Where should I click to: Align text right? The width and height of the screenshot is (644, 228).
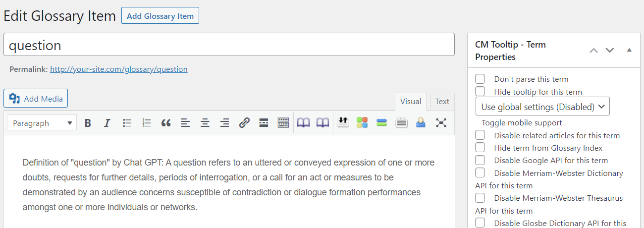pos(224,123)
